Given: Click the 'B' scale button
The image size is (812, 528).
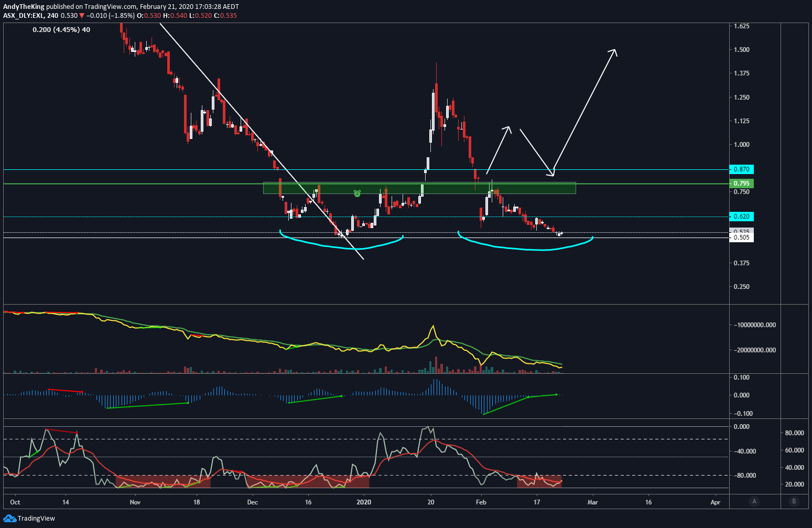Looking at the screenshot, I should tap(794, 501).
